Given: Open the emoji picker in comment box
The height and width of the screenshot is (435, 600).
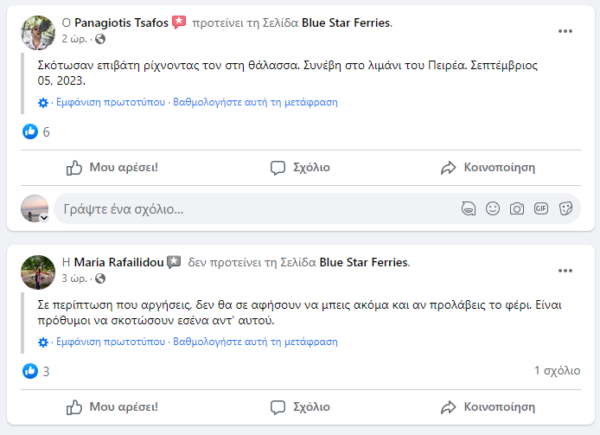Looking at the screenshot, I should 492,209.
